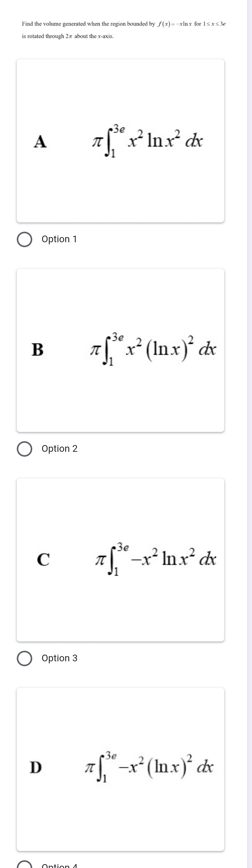252x868 pixels.
Task: Click the bold letter A label
Action: point(40,141)
